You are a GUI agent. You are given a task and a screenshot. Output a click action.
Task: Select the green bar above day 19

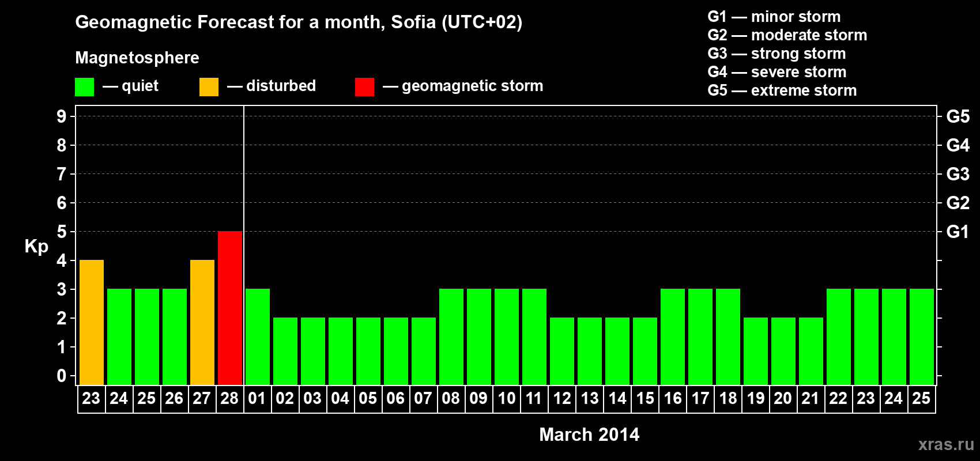[x=756, y=351]
